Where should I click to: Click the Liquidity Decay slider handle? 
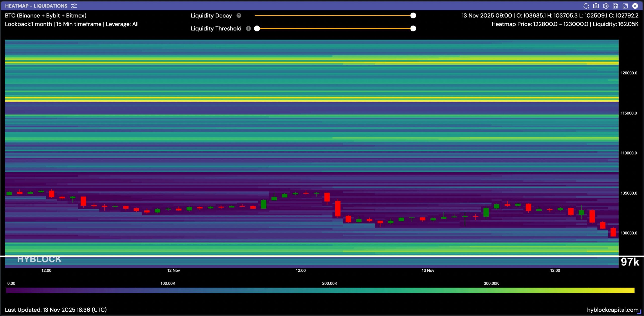pyautogui.click(x=413, y=16)
